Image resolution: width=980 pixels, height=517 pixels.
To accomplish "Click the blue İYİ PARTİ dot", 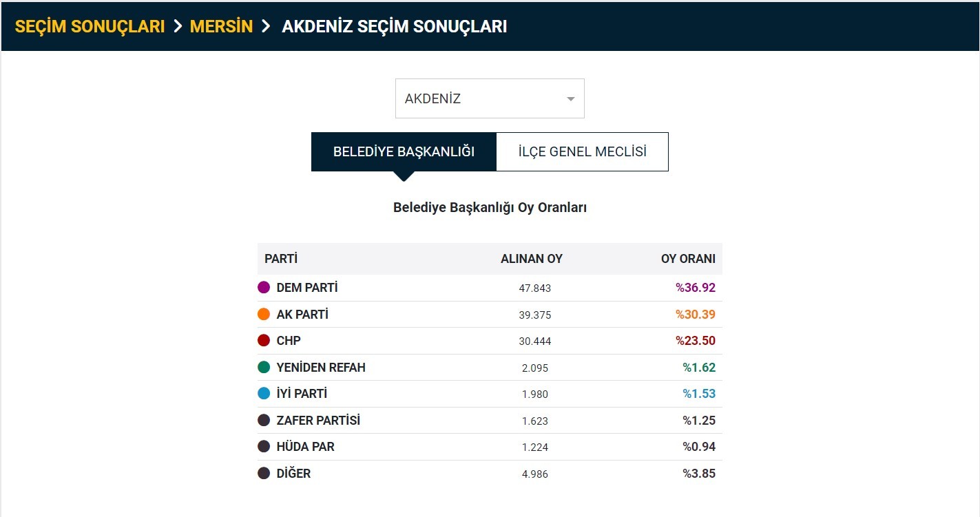I will pos(264,394).
